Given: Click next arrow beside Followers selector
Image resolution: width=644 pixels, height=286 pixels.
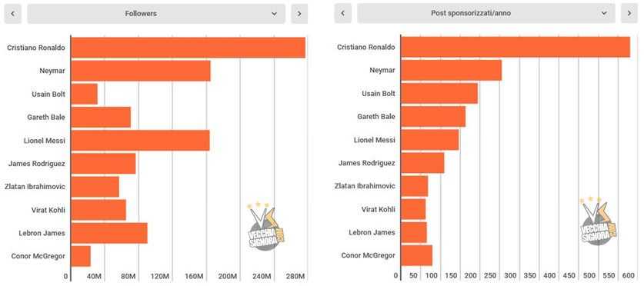Looking at the screenshot, I should click(299, 14).
